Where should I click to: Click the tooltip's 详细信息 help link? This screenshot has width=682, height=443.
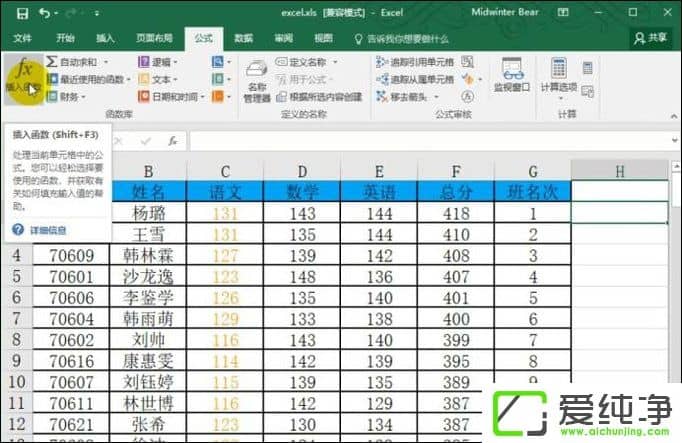(48, 230)
